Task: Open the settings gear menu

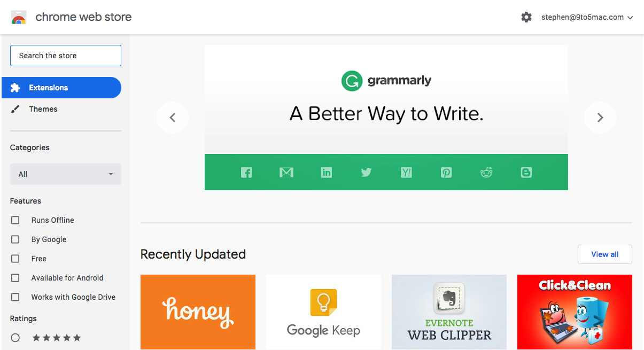Action: [x=526, y=17]
